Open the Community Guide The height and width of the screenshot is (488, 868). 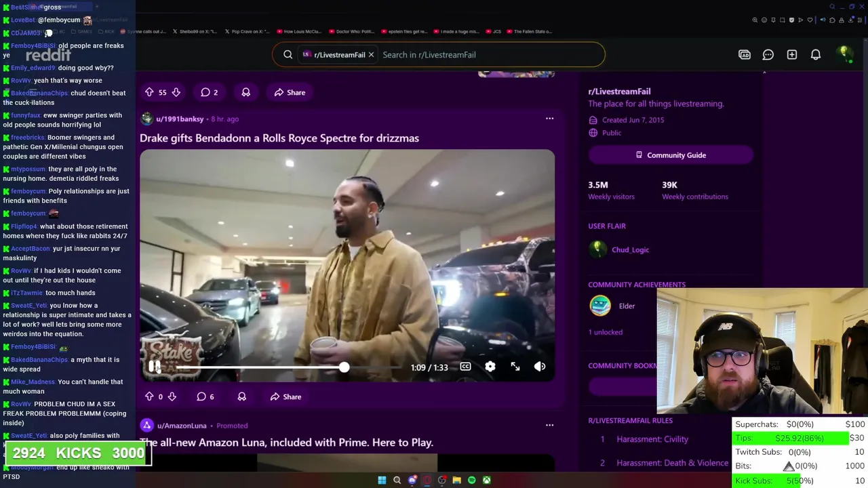click(670, 155)
